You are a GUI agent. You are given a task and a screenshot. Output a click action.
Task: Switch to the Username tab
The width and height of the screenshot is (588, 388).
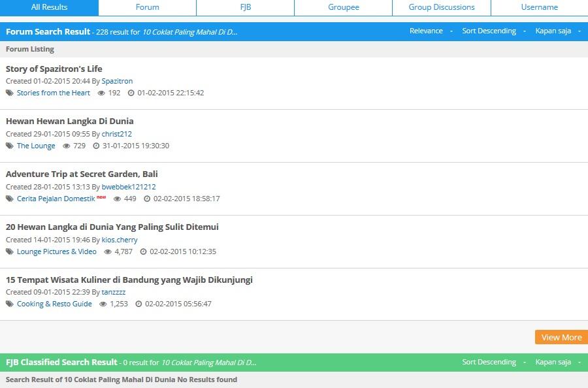539,7
